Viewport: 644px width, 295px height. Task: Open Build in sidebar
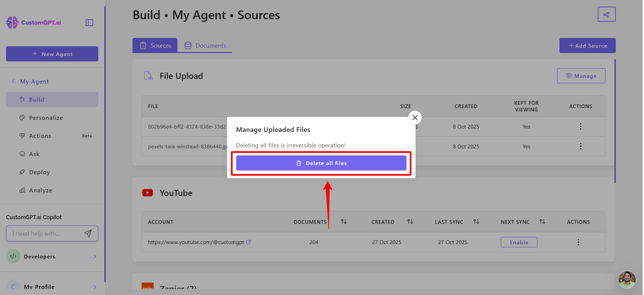coord(52,100)
